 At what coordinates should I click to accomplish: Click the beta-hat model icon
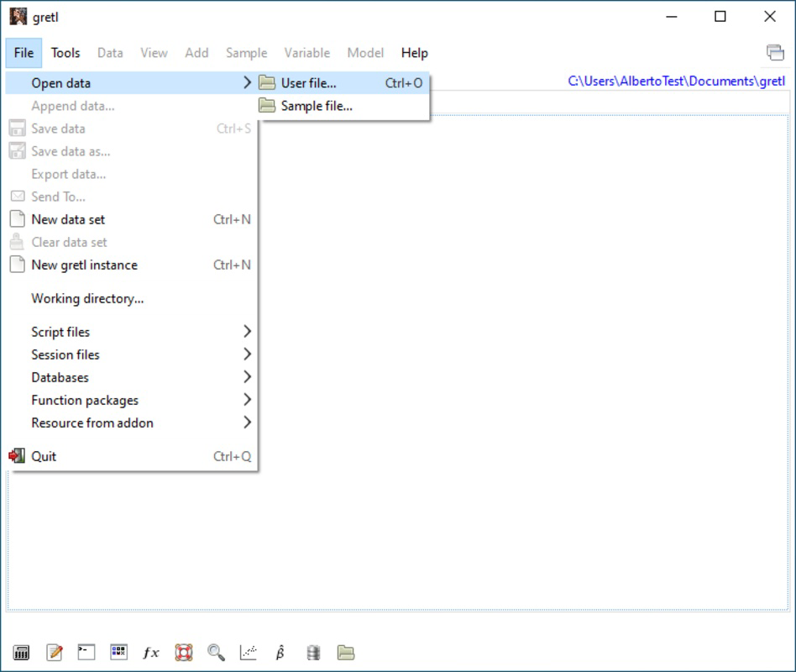(280, 652)
